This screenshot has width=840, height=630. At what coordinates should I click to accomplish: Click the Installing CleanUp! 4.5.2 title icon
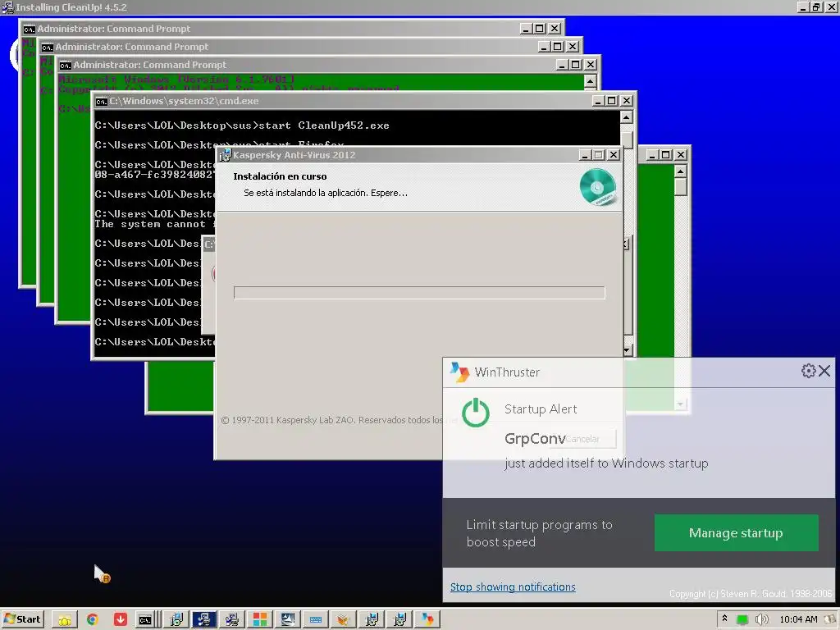7,7
